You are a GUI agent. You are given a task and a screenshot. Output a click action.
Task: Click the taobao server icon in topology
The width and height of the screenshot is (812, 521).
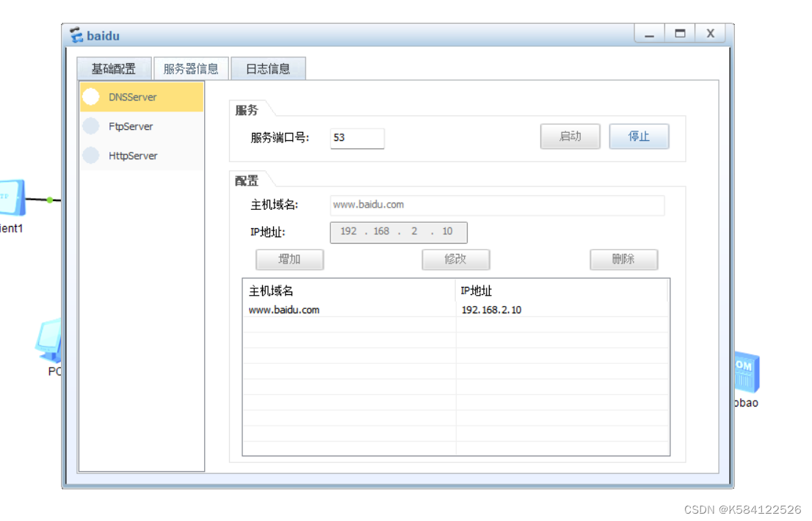[747, 371]
